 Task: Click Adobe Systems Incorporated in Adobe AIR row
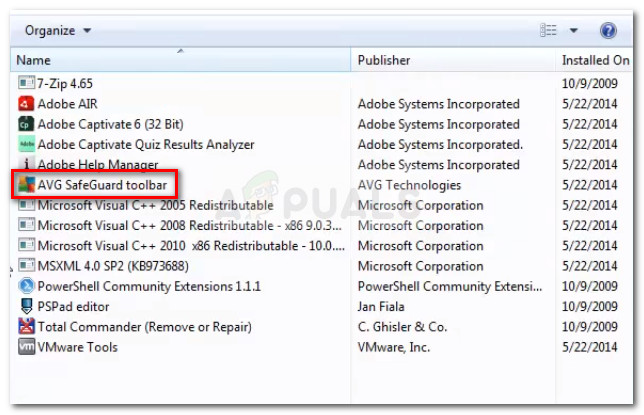tap(439, 104)
